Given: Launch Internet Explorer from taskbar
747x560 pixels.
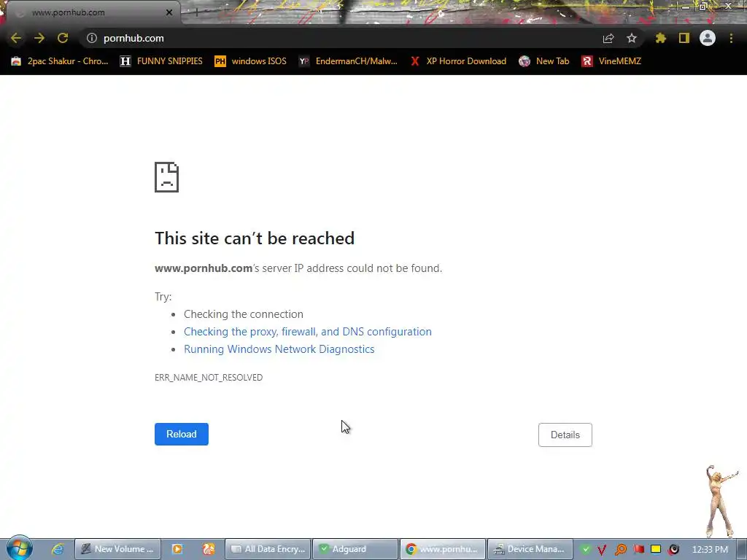Looking at the screenshot, I should [x=58, y=549].
